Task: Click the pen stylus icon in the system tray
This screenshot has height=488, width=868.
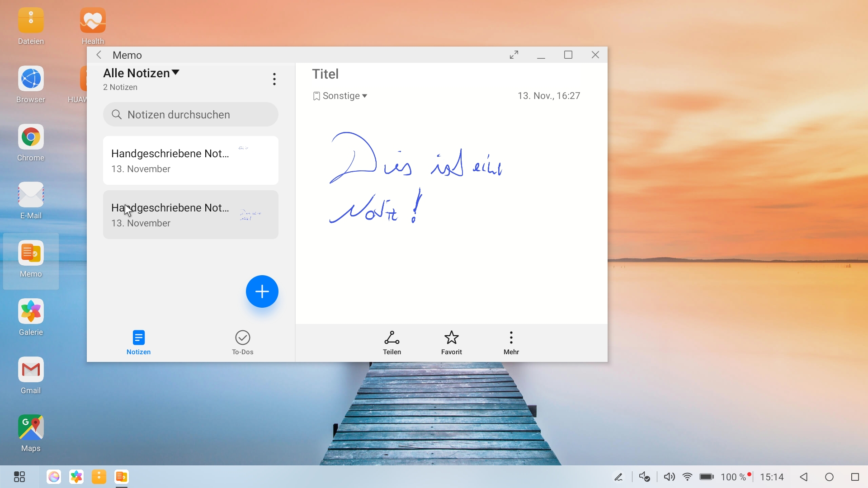Action: [618, 477]
